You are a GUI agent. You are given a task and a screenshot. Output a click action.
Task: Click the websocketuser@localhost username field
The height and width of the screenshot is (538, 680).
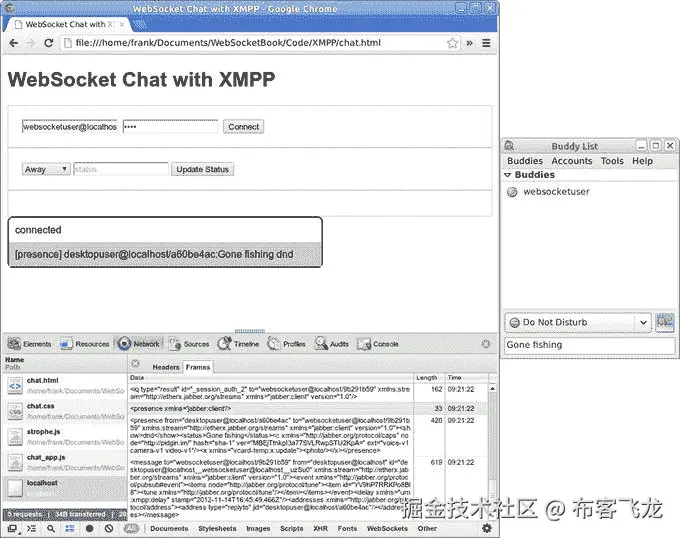[70, 127]
